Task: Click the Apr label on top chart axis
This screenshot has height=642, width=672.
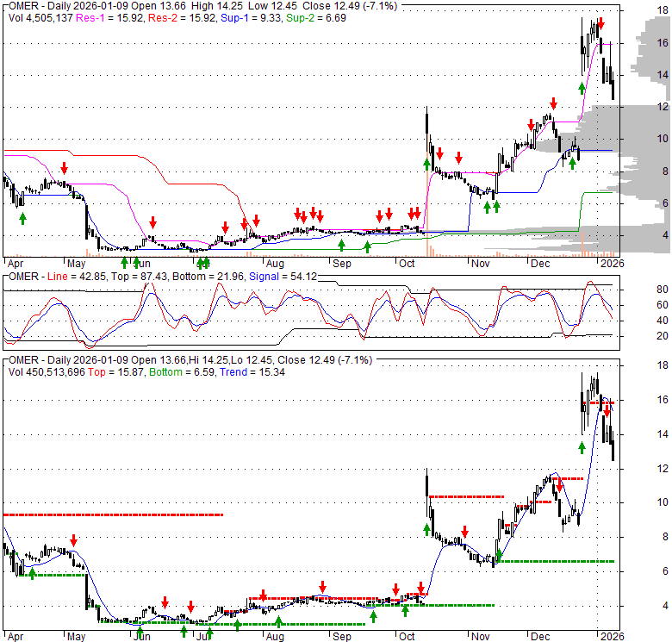Action: pyautogui.click(x=16, y=263)
